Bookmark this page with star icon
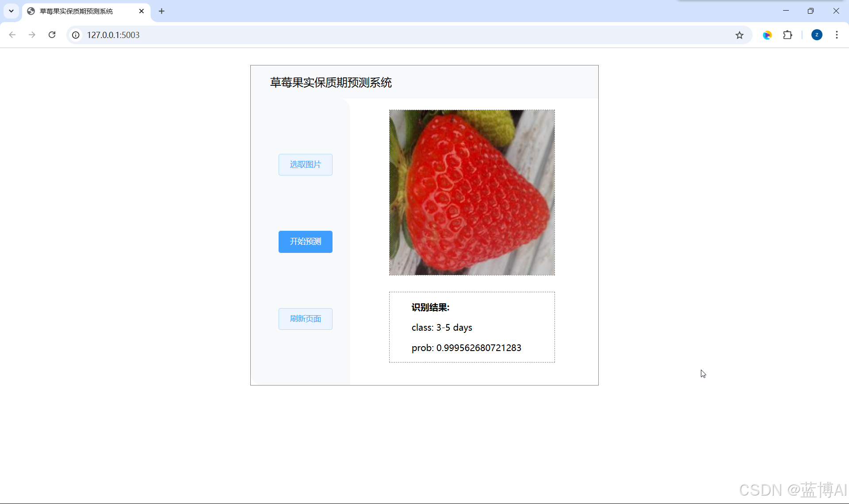This screenshot has width=849, height=504. (x=739, y=35)
